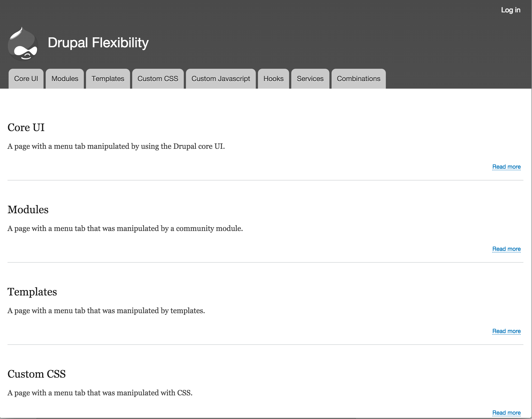Open Read more under Modules article

pos(506,249)
